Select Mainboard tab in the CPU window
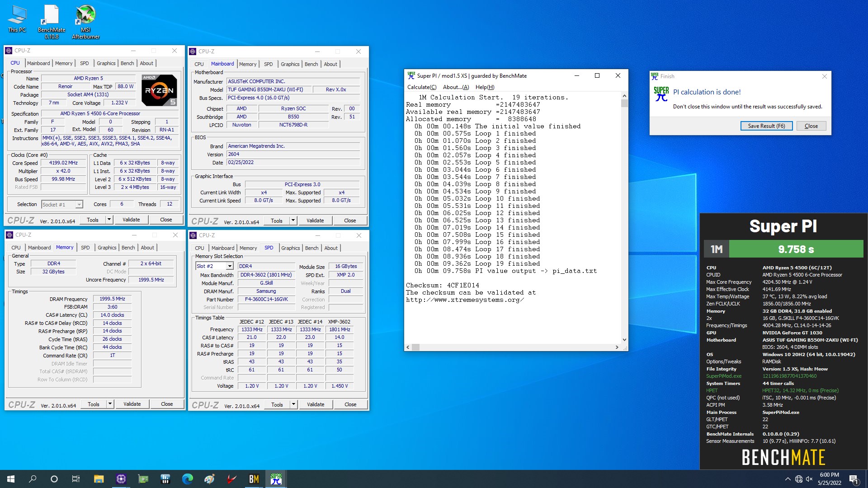The height and width of the screenshot is (488, 868). pos(38,63)
